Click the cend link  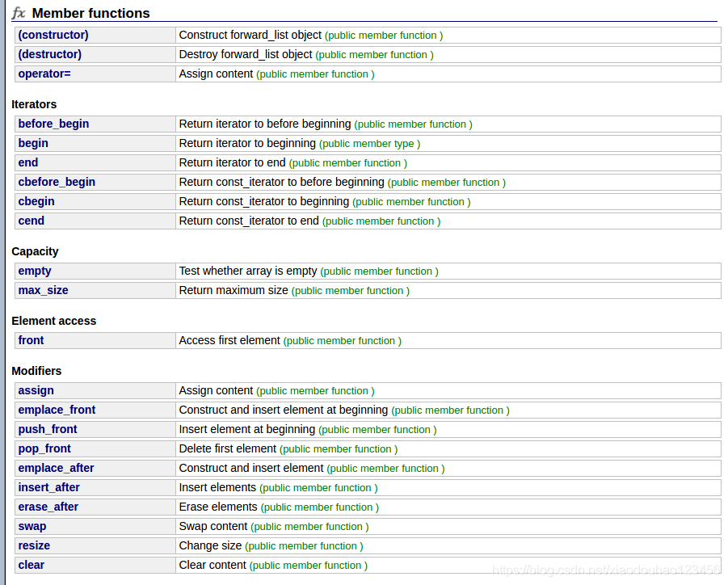(x=31, y=221)
